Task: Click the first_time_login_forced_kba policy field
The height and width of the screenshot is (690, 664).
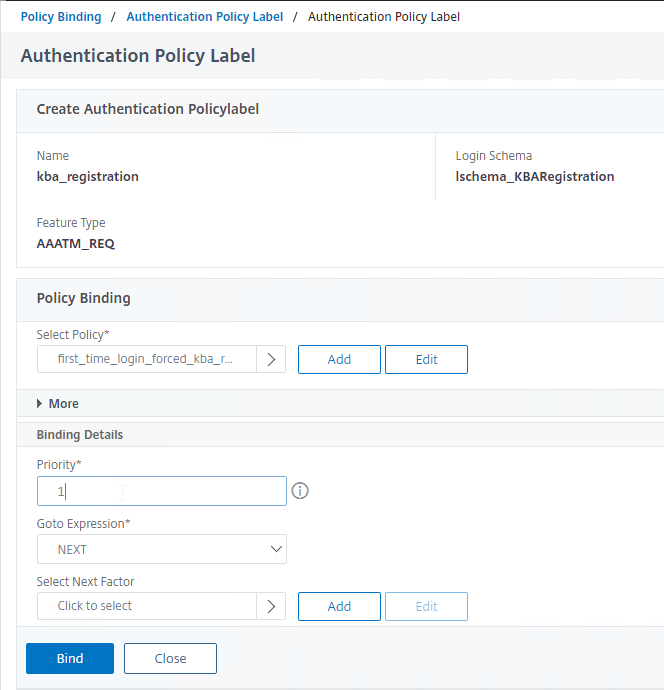Action: tap(147, 360)
